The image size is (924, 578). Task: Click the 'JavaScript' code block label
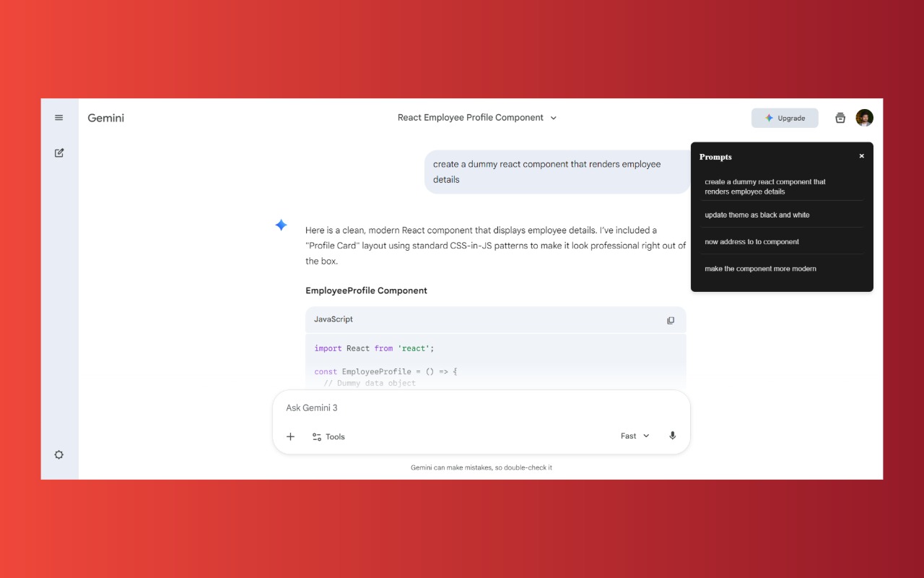pos(334,319)
